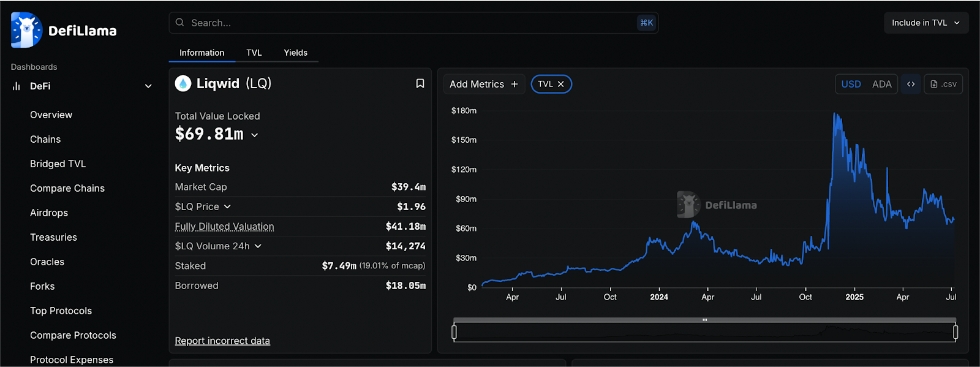Viewport: 980px width, 367px height.
Task: Click the search magnifier icon
Action: 179,23
